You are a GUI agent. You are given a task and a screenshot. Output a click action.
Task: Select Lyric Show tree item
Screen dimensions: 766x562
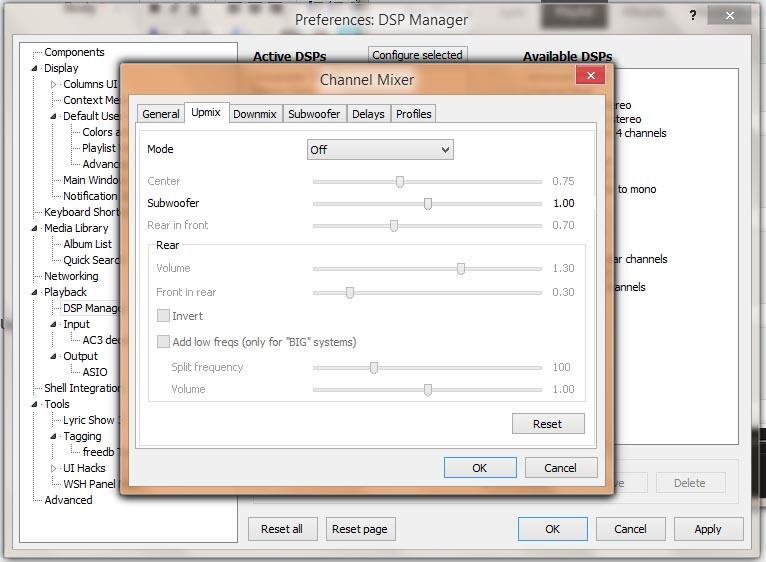tap(91, 420)
